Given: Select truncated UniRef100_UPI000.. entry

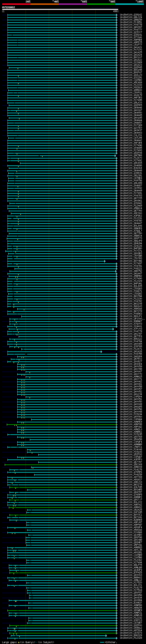Looking at the screenshot, I should tap(132, 319).
